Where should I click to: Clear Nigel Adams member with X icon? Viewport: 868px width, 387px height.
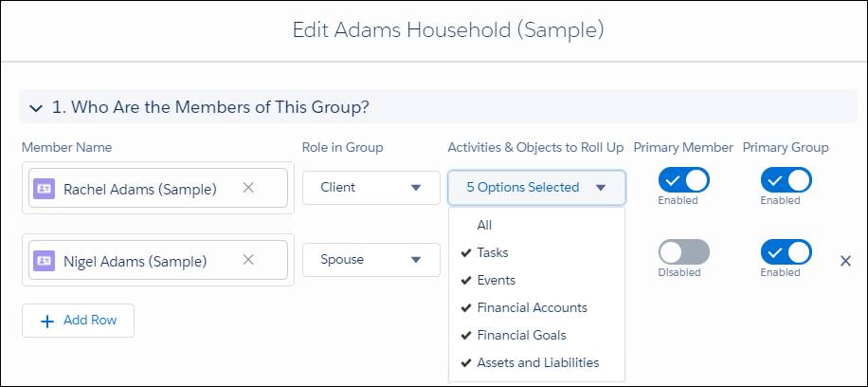click(x=248, y=260)
